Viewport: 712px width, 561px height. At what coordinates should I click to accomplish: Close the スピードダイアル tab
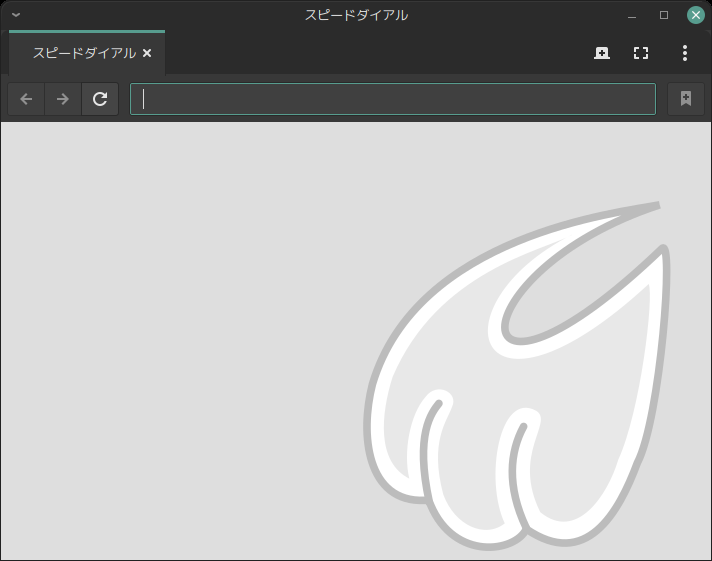click(x=147, y=53)
